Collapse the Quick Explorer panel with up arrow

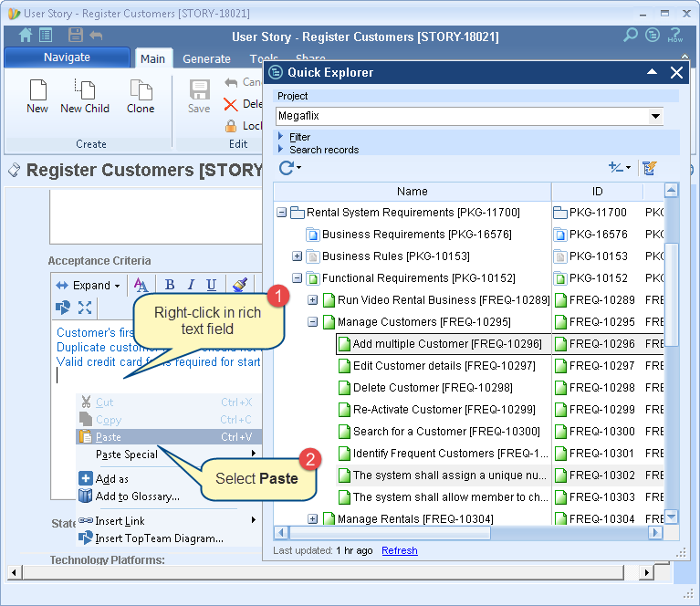coord(652,72)
